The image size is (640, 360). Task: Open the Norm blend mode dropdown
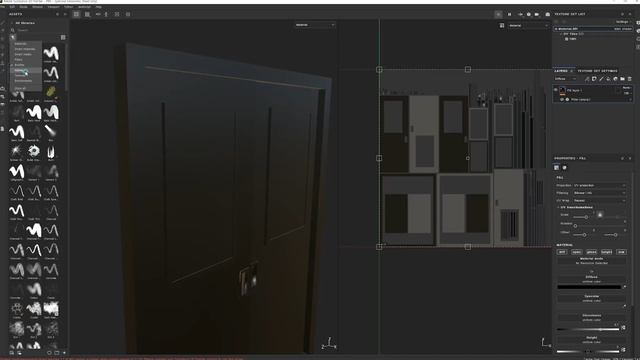627,88
